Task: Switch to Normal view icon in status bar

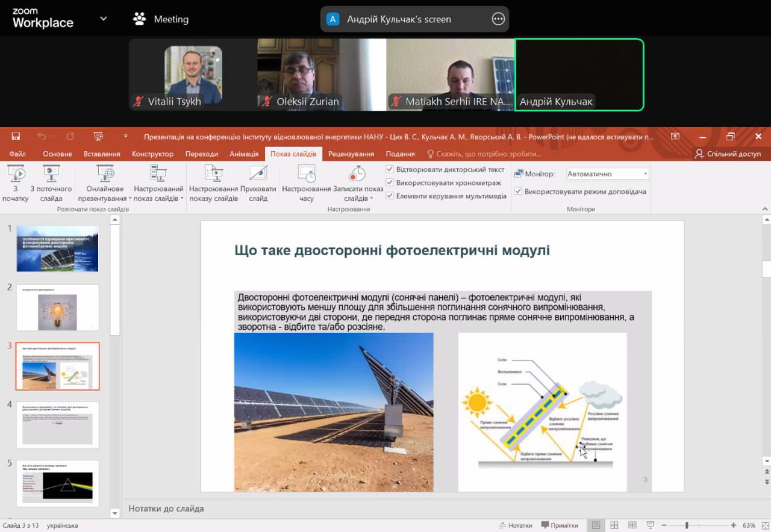Action: pyautogui.click(x=596, y=525)
